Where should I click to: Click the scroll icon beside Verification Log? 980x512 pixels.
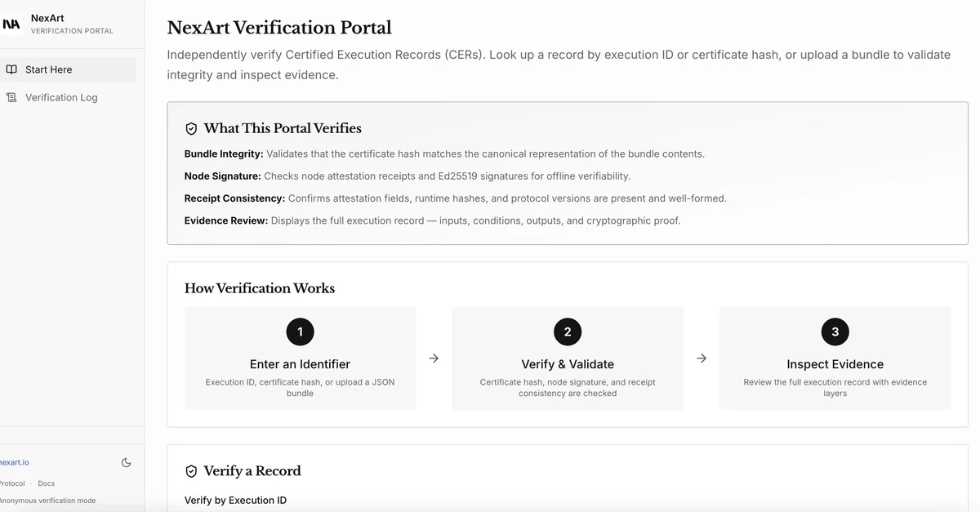[11, 97]
